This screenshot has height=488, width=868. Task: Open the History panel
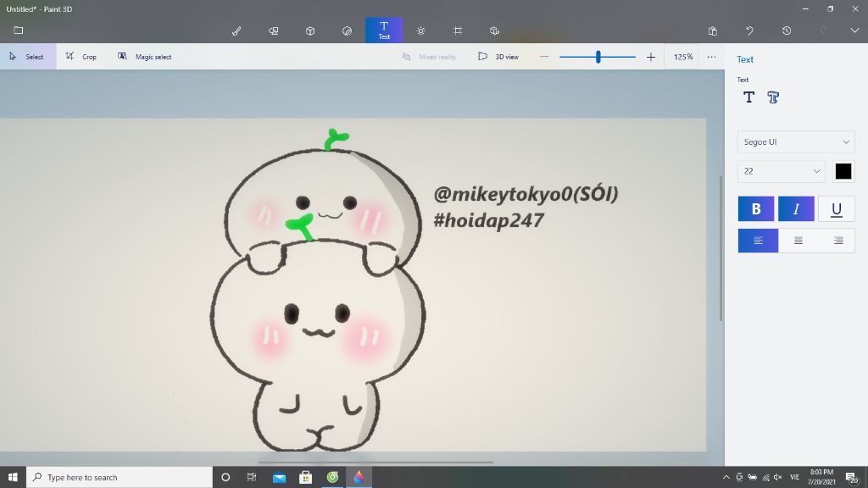[x=787, y=30]
